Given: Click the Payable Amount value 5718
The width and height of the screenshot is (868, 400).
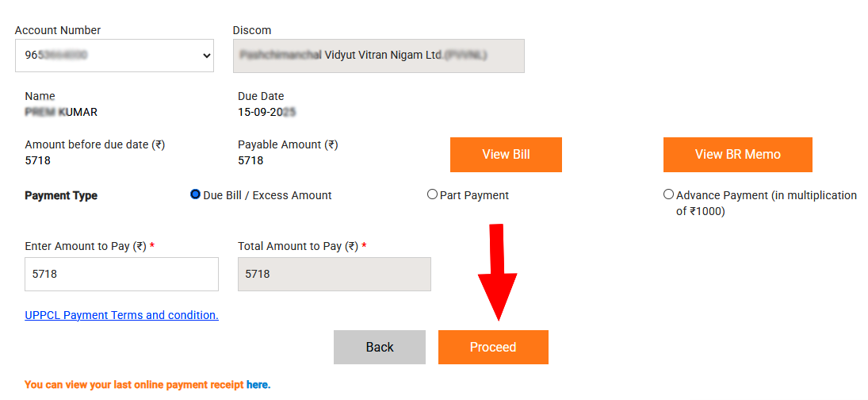Looking at the screenshot, I should click(x=250, y=160).
